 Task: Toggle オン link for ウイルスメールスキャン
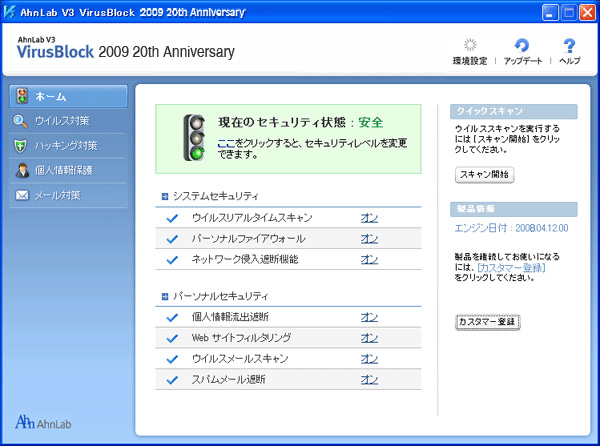[x=369, y=359]
